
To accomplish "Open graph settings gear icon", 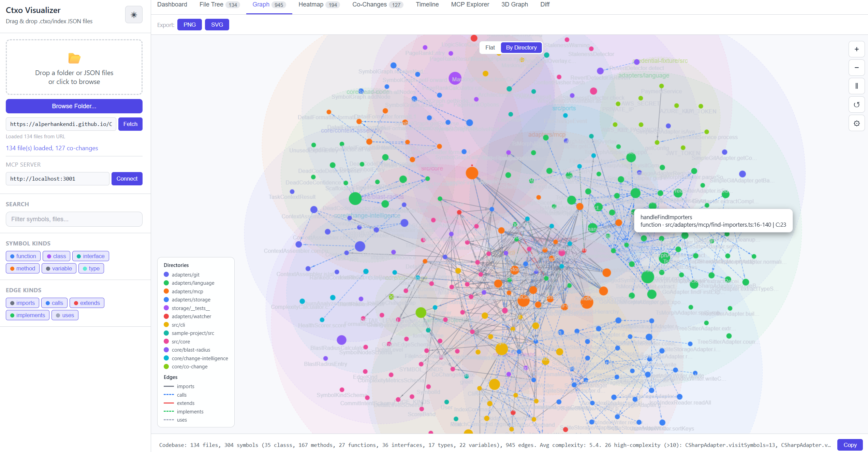I will click(x=856, y=123).
